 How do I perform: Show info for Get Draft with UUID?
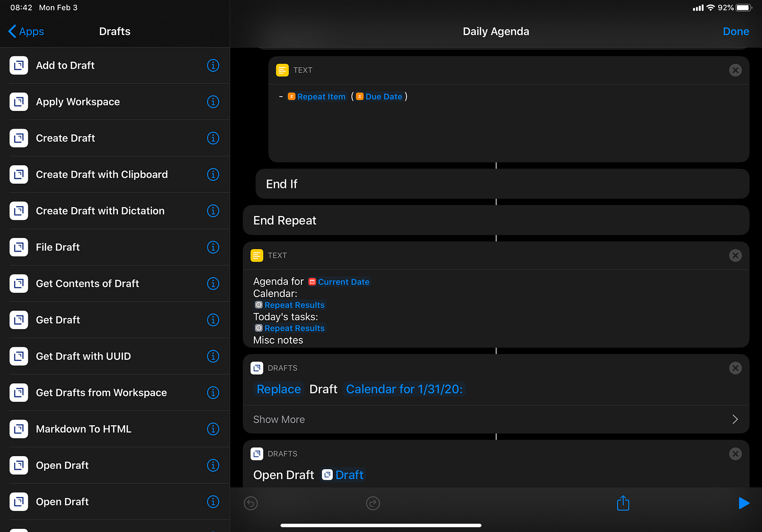pyautogui.click(x=213, y=356)
